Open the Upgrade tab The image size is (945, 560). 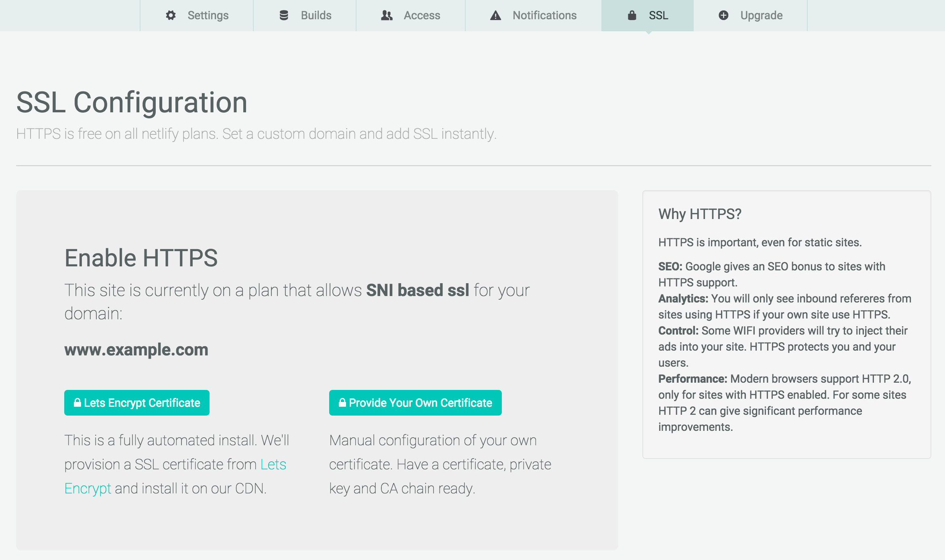[x=761, y=15]
